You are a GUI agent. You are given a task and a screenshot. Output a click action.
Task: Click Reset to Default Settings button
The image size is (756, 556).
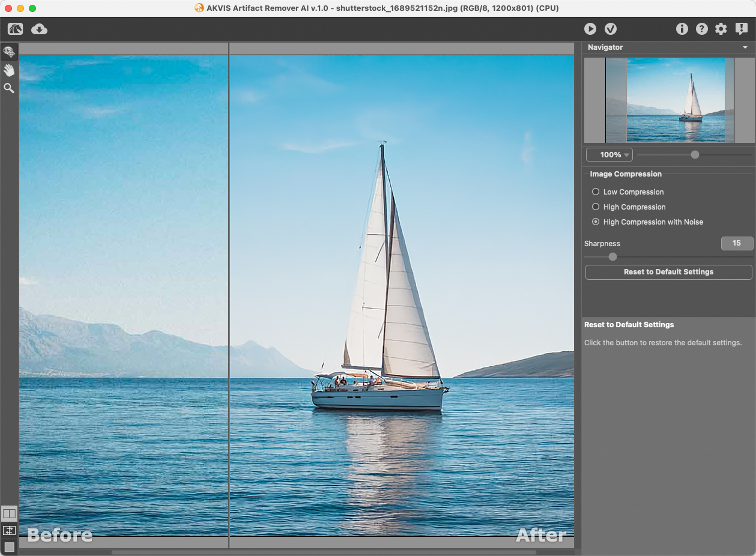(x=668, y=272)
